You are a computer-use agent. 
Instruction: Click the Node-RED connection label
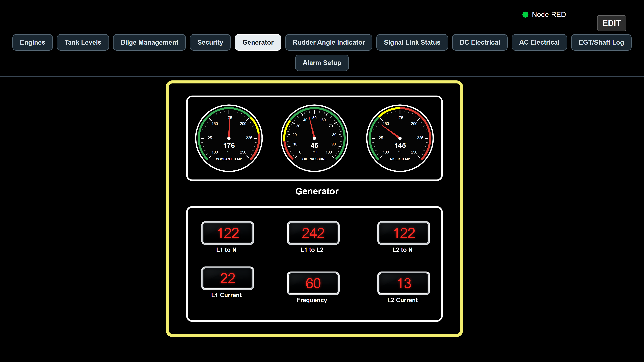549,15
